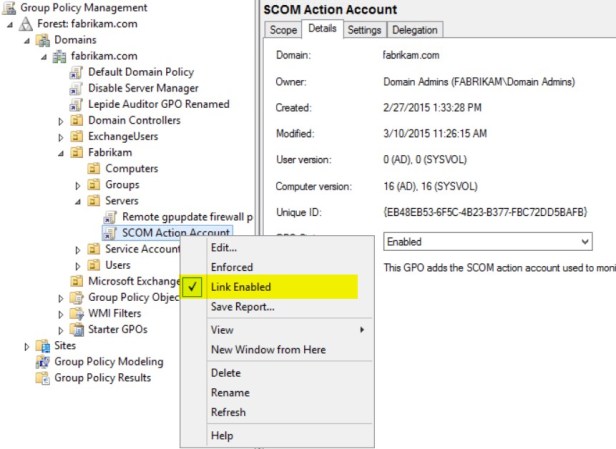Select the Remote gpupdate firewall GPO link
This screenshot has width=616, height=449.
(187, 217)
